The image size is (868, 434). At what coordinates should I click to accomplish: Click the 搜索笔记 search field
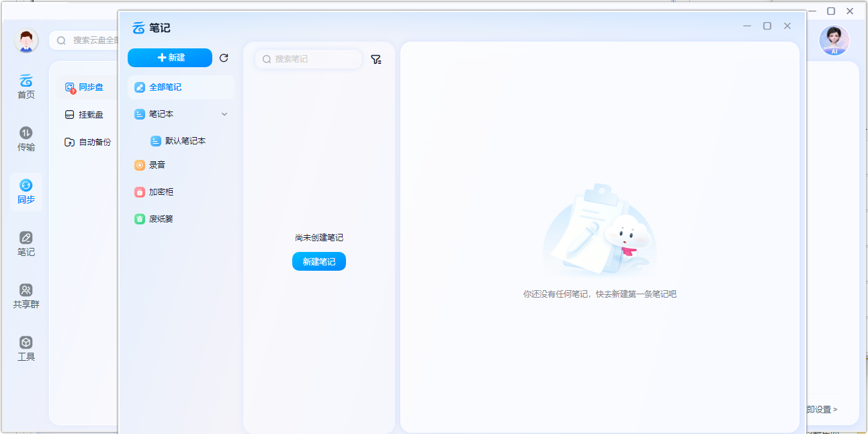pos(308,59)
